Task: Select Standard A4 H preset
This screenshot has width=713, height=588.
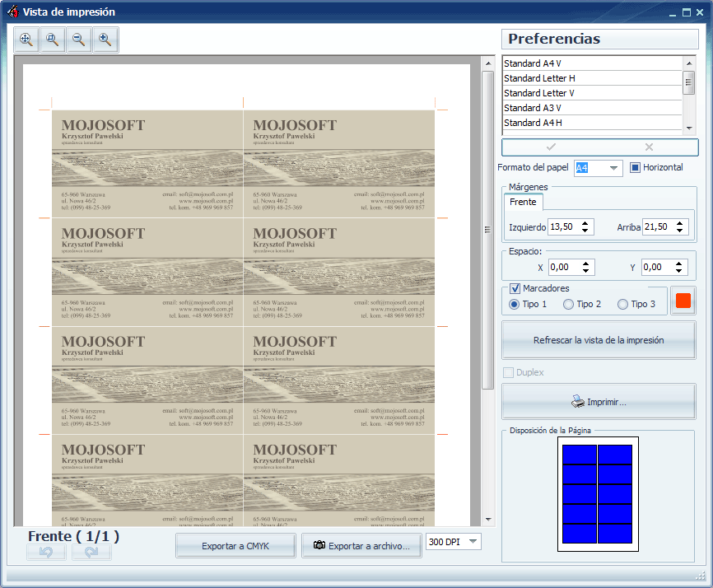Action: (592, 123)
